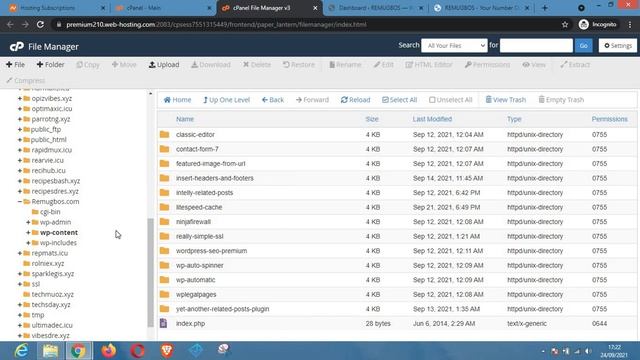Click the index.php file icon
This screenshot has height=360, width=640.
[x=164, y=323]
